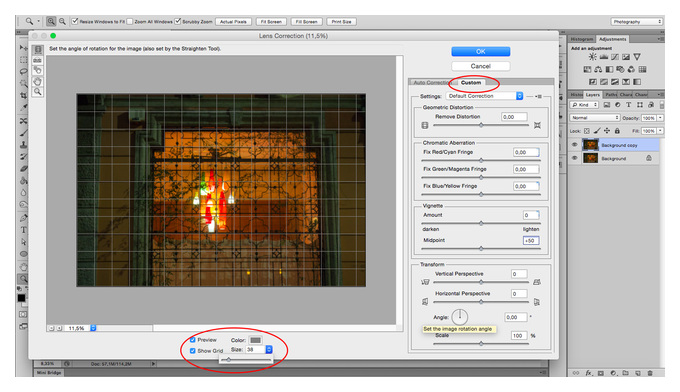The height and width of the screenshot is (392, 680).
Task: Open the Fill slider dropdown arrow
Action: tap(660, 131)
